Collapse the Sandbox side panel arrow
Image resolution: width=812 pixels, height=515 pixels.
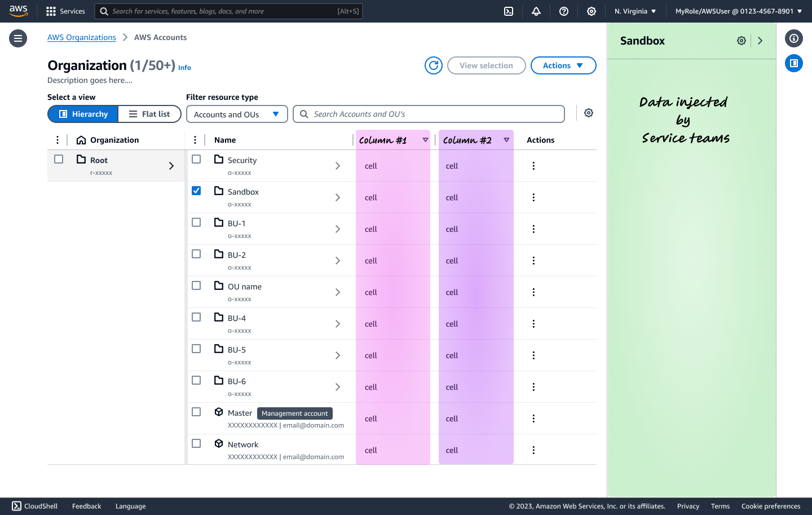(760, 41)
